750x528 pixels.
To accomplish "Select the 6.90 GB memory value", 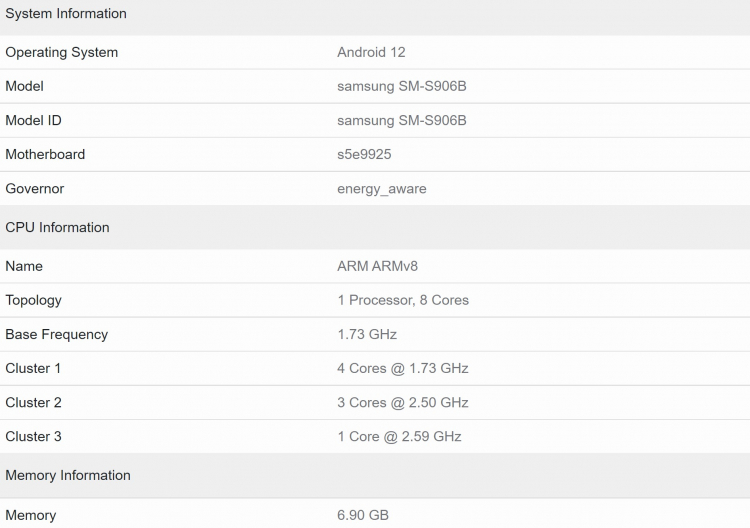I will click(363, 515).
